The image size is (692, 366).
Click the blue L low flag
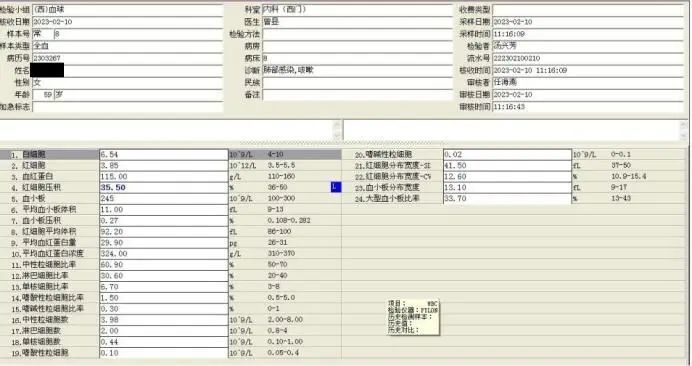pyautogui.click(x=336, y=187)
